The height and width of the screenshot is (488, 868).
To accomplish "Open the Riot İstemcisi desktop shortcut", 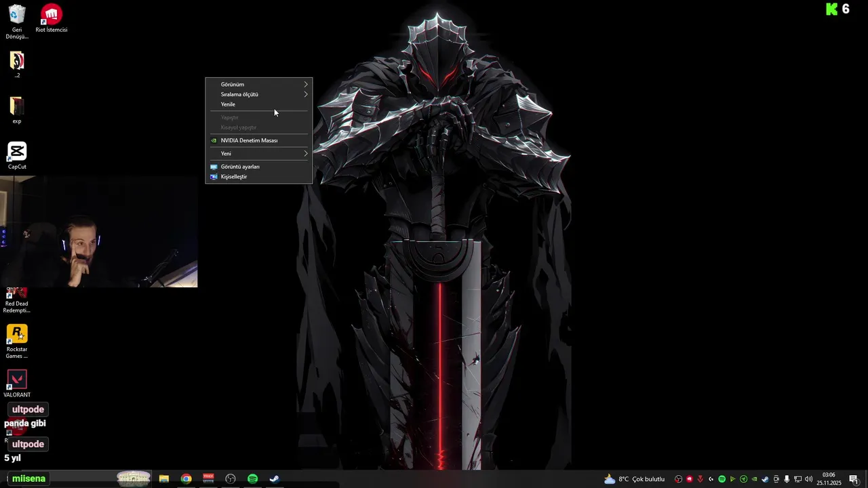I will pyautogui.click(x=51, y=18).
